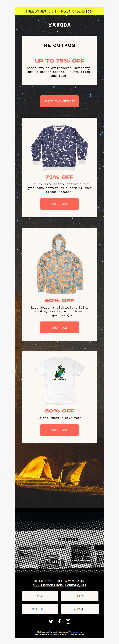Open the GEAR category
This screenshot has height=644, width=119.
click(40, 596)
